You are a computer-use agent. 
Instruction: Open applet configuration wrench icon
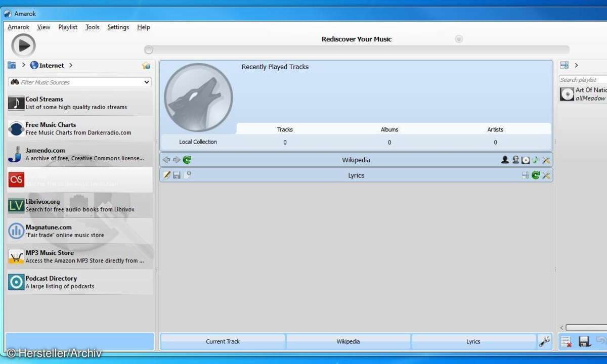tap(545, 342)
